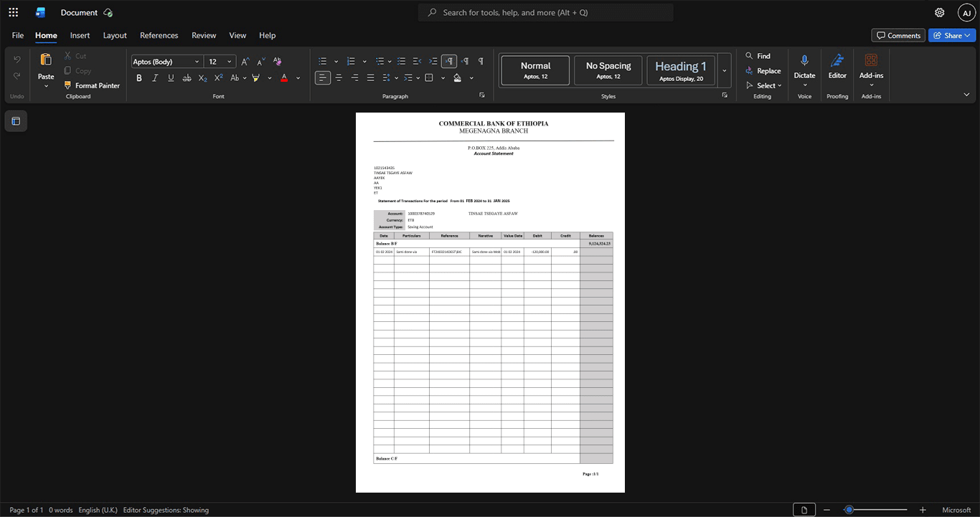
Task: Justify the paragraph text
Action: (x=370, y=77)
